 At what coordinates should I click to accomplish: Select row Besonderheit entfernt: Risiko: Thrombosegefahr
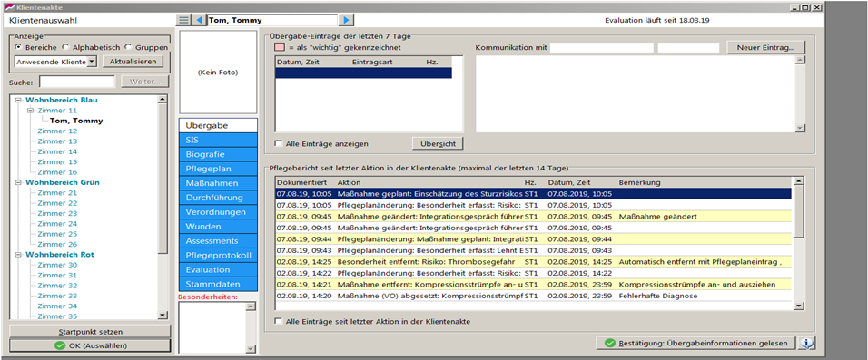pos(533,261)
